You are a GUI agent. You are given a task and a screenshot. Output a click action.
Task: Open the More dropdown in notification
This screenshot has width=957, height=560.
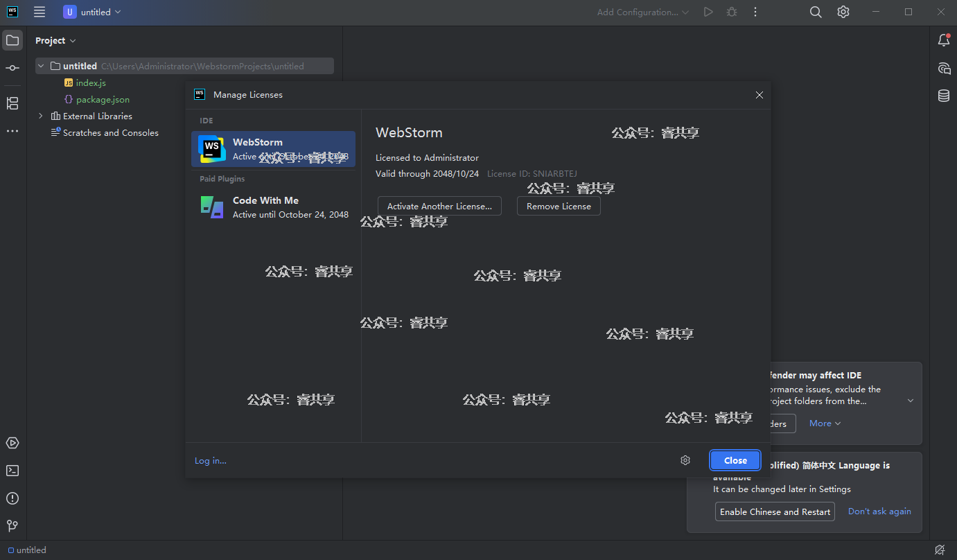tap(825, 423)
